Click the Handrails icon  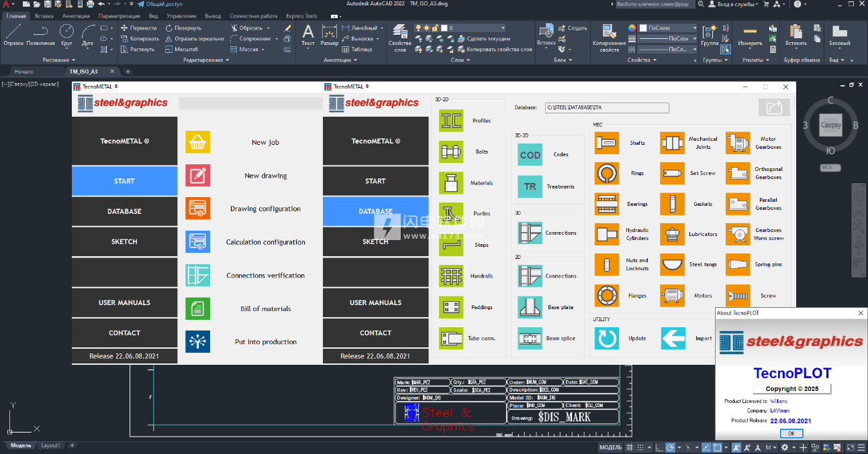tap(451, 276)
